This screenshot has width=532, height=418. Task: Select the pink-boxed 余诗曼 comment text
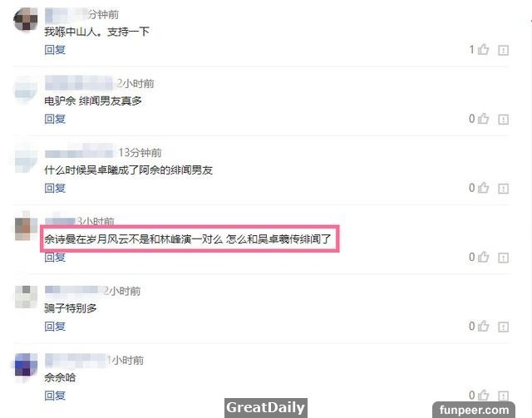[x=188, y=239]
